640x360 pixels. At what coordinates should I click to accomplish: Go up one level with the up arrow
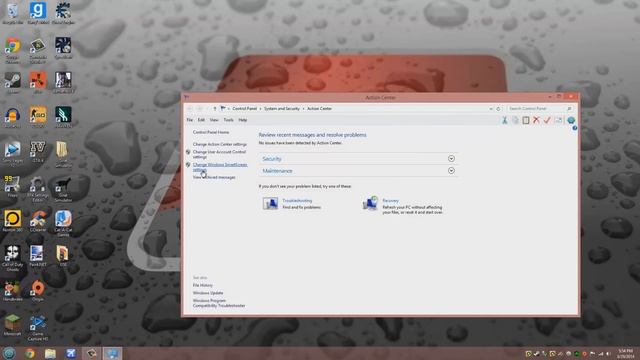(x=214, y=109)
